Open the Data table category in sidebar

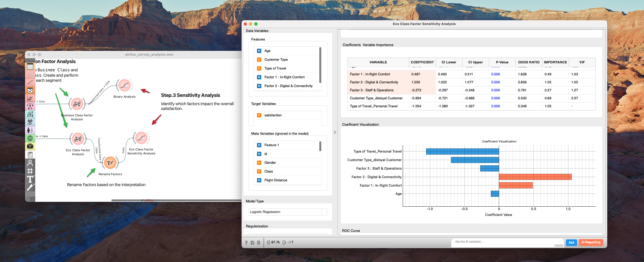click(x=30, y=67)
